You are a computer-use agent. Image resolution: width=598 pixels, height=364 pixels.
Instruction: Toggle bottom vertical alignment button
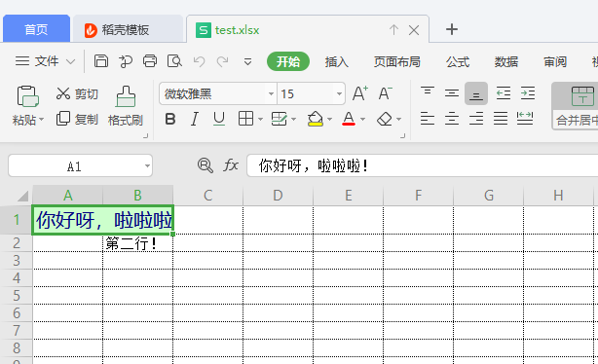[476, 93]
